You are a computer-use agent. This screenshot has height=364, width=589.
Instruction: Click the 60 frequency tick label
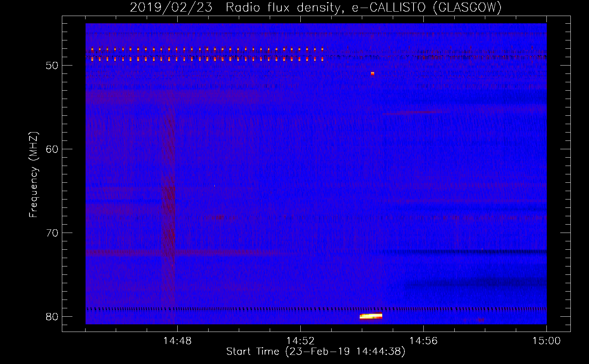(x=52, y=149)
